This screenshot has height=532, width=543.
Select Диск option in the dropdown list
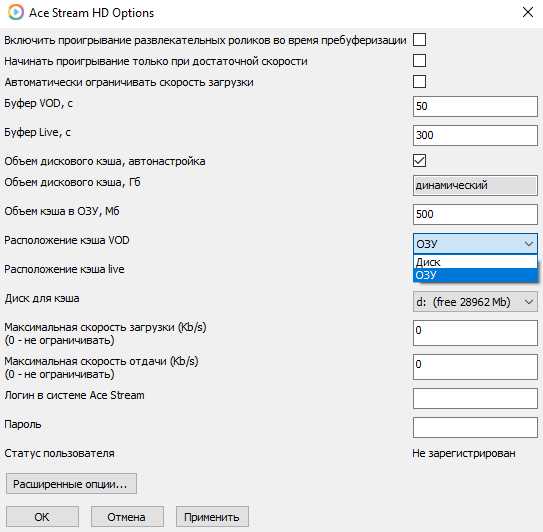[x=475, y=262]
